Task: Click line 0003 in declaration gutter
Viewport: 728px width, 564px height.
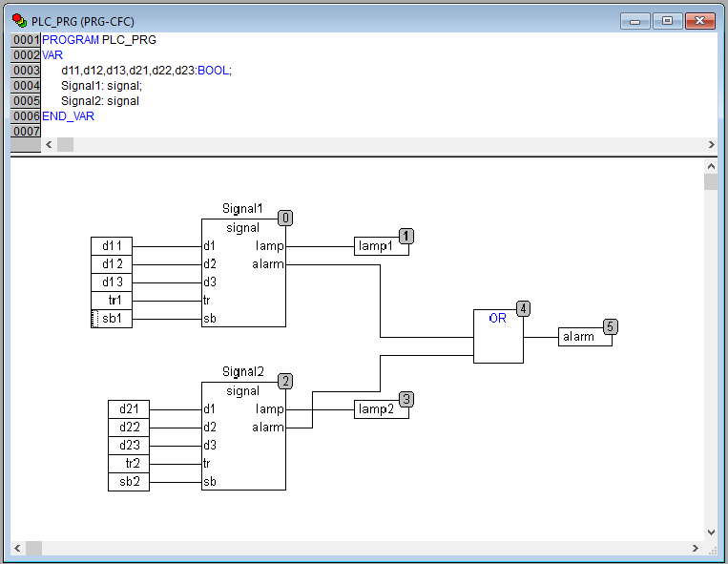Action: pos(25,71)
